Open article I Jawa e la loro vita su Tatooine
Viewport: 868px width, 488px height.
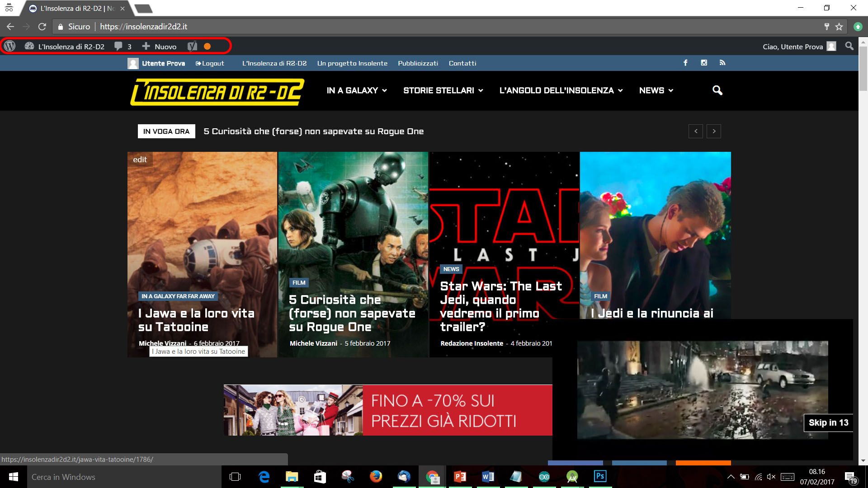pyautogui.click(x=196, y=320)
